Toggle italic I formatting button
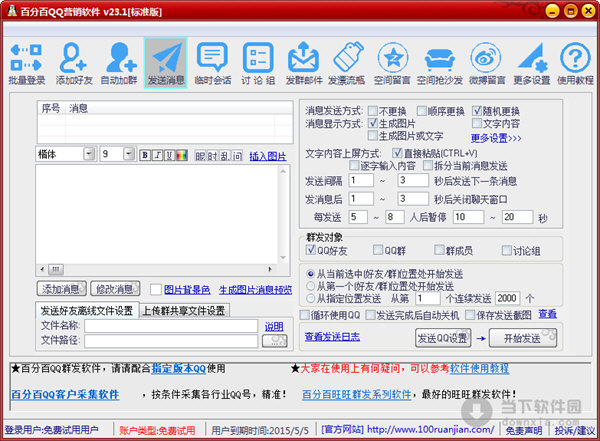Image resolution: width=600 pixels, height=441 pixels. 157,155
